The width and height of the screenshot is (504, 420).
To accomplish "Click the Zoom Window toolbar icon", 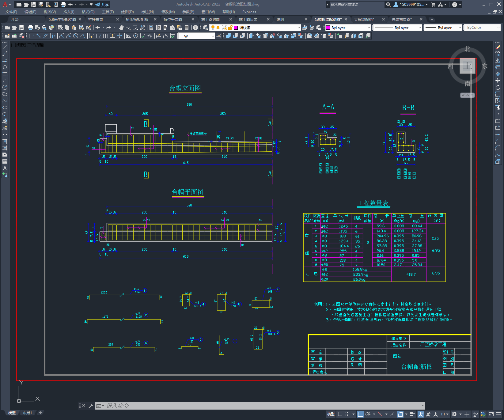I will click(x=135, y=28).
